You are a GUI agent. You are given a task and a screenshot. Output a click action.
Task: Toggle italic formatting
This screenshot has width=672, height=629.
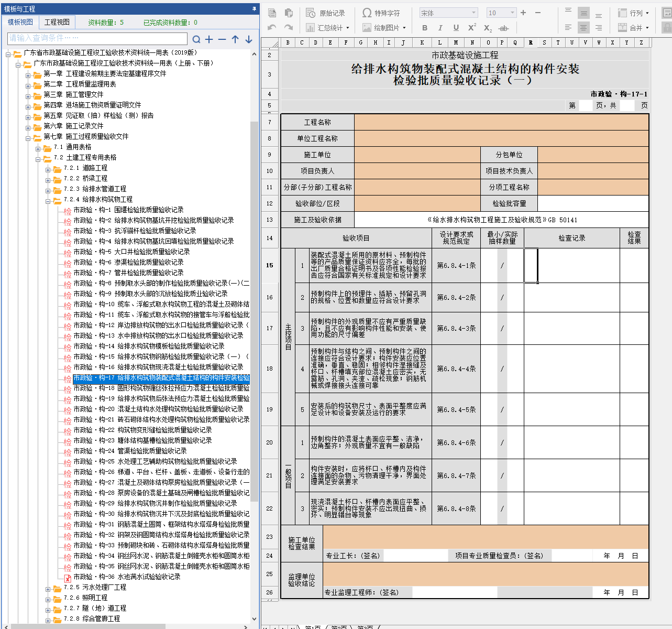[440, 28]
